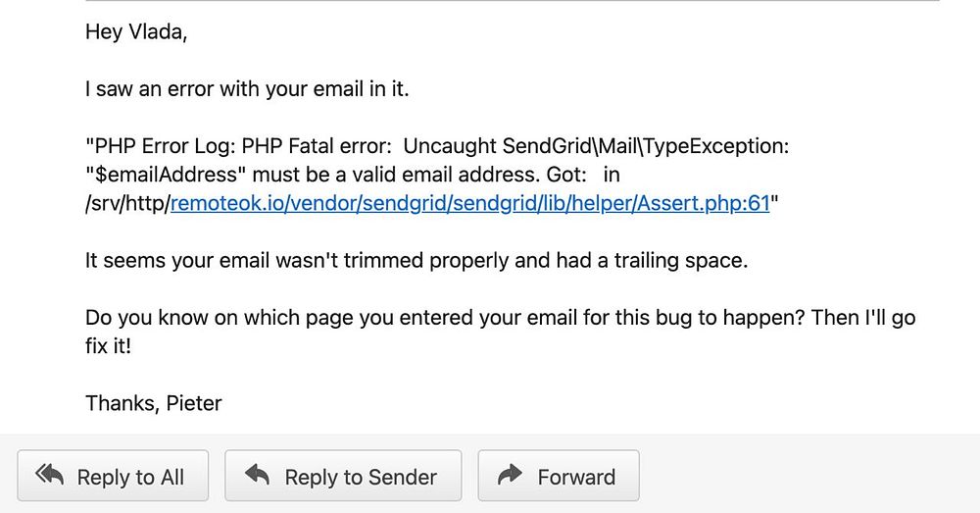The height and width of the screenshot is (513, 980).
Task: Open the remoteok.io Assert.php:61 link
Action: click(x=470, y=203)
